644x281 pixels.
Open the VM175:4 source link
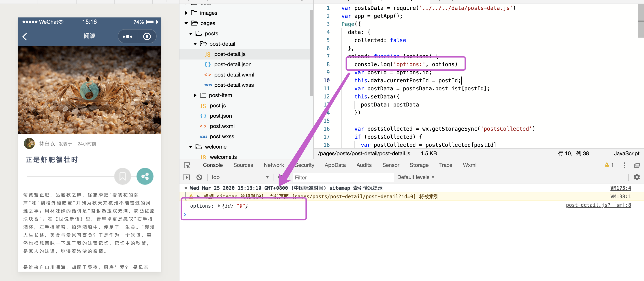click(x=621, y=188)
